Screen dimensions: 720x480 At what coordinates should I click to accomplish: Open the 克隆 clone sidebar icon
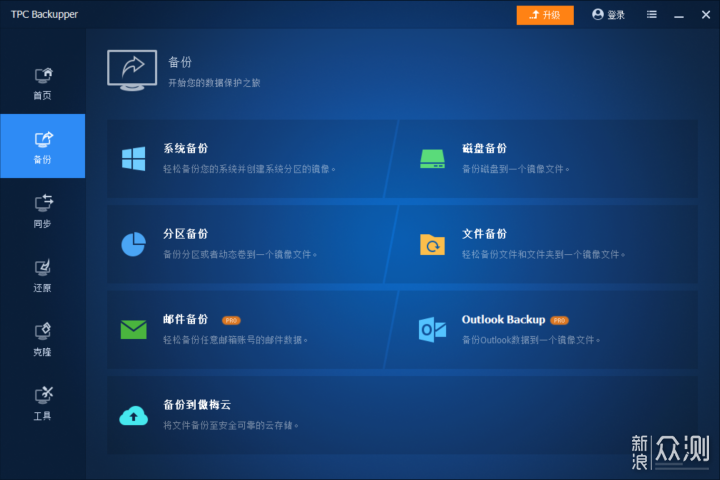(43, 331)
